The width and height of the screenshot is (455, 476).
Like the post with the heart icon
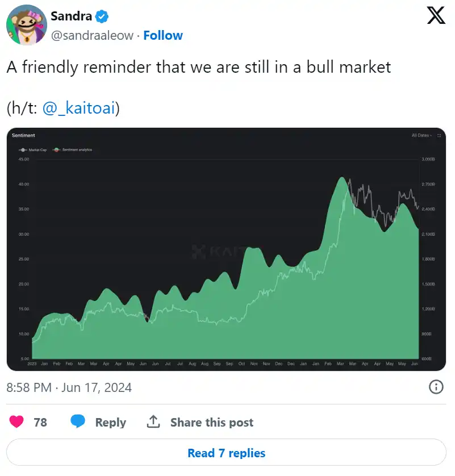coord(18,422)
